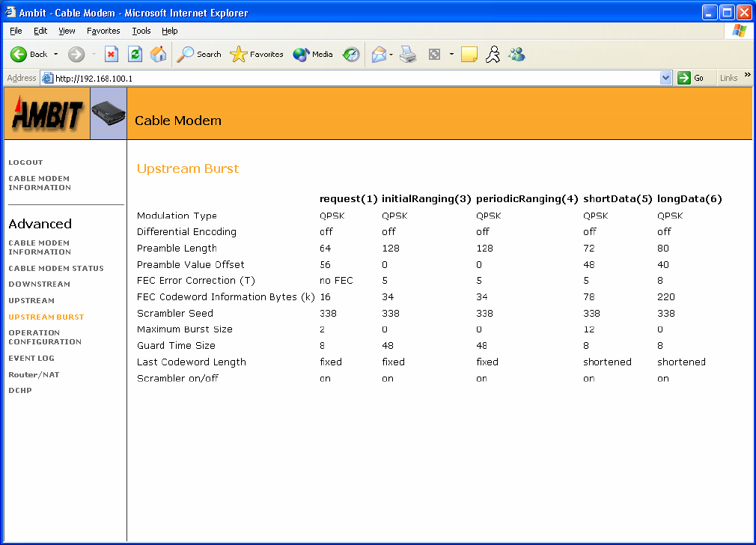Open the History toolbar icon
Screen dimensions: 756x545
pos(351,54)
